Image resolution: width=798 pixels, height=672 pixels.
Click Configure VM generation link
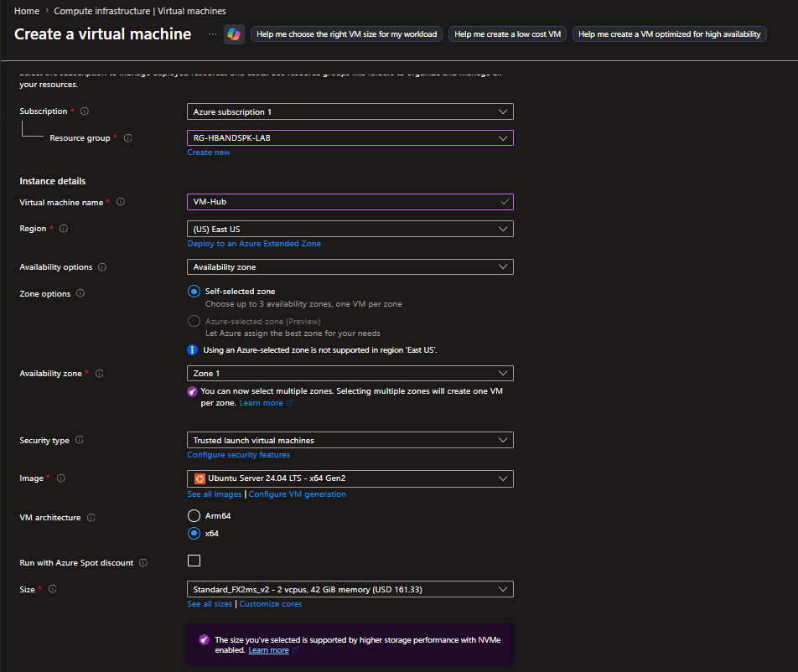(298, 494)
